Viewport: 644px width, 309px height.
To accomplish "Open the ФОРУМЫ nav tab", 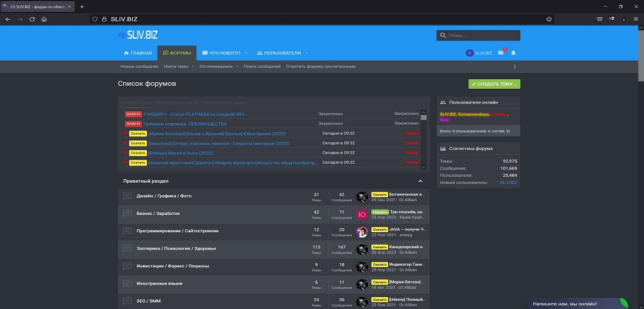I will [177, 53].
